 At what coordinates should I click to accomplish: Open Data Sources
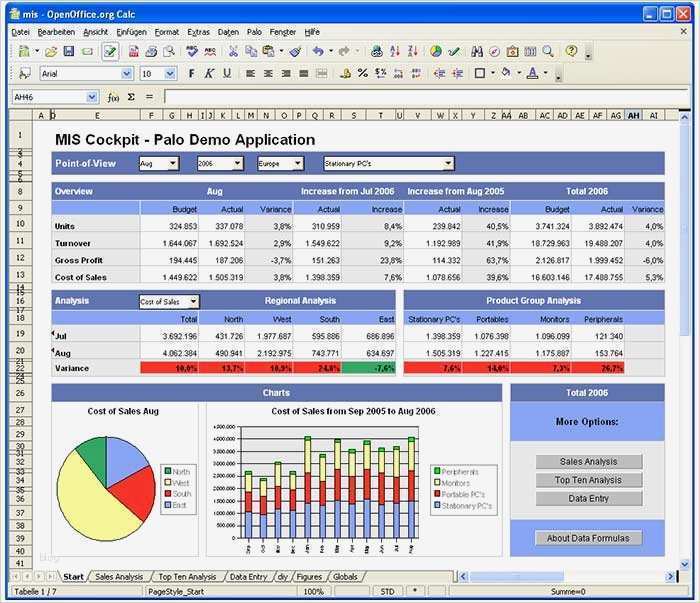click(x=530, y=51)
